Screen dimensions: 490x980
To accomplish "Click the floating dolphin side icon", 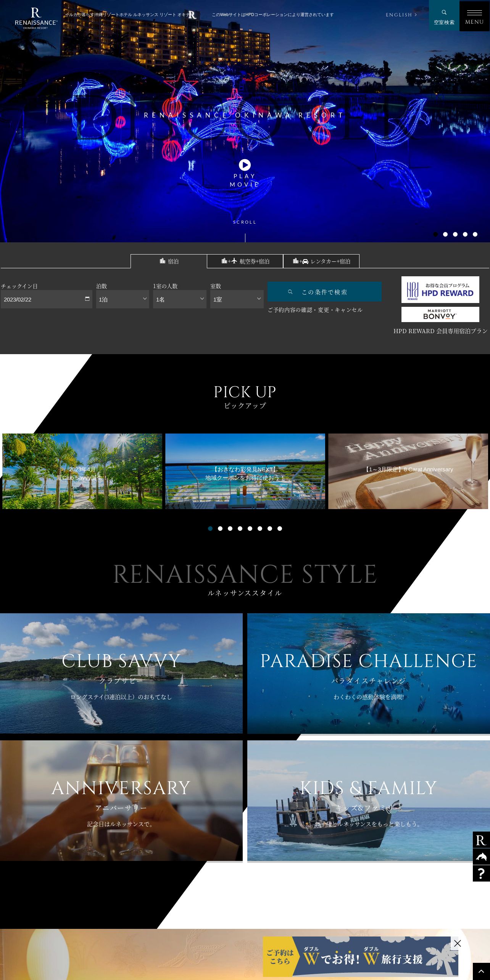I will 481,857.
